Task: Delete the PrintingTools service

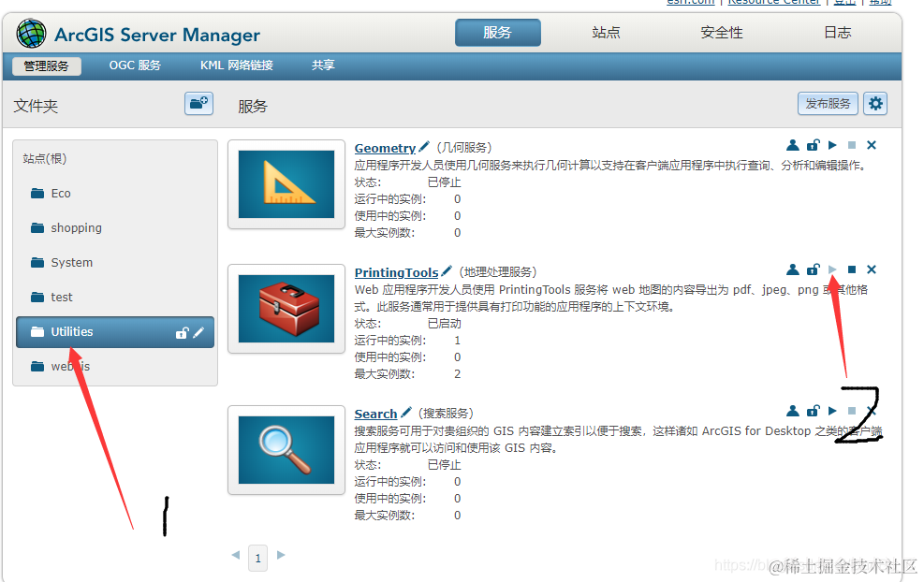Action: click(872, 269)
